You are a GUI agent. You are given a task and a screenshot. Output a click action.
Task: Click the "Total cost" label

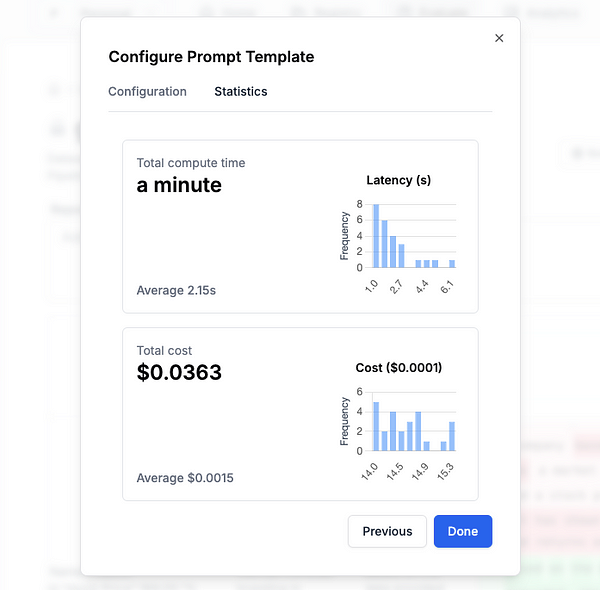tap(164, 351)
